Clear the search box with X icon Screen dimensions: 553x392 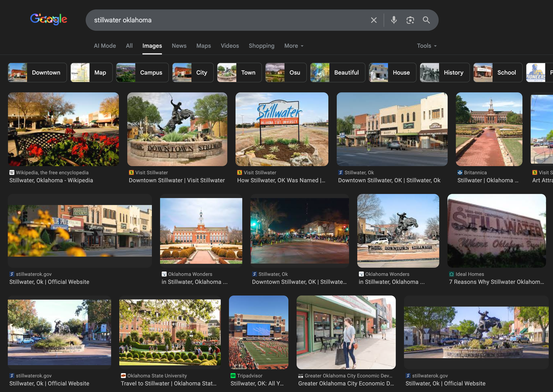click(374, 20)
